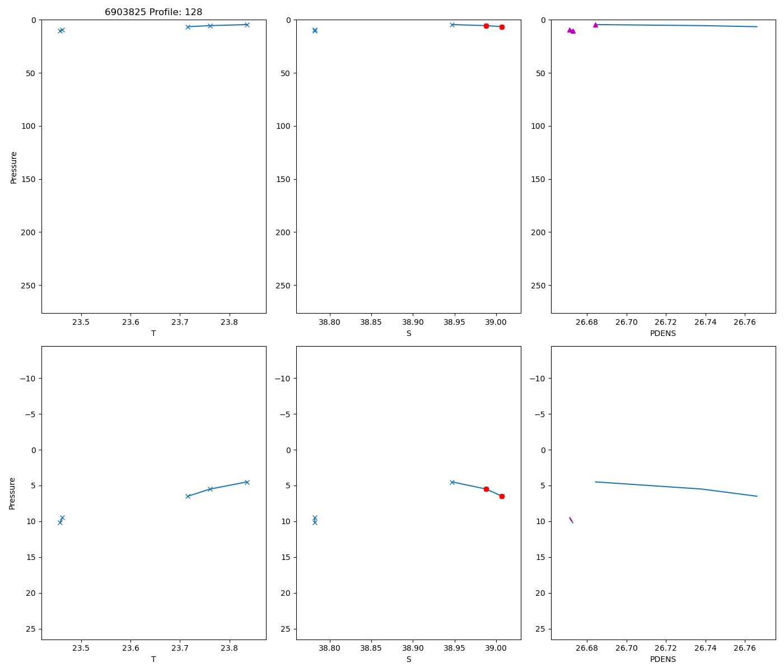Click the 'PDENS' x-axis label under top-right plot
The width and height of the screenshot is (784, 672).
(x=662, y=333)
